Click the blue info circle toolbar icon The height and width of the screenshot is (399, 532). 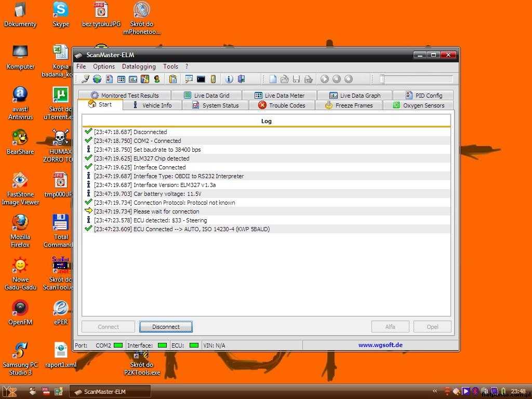[x=229, y=79]
